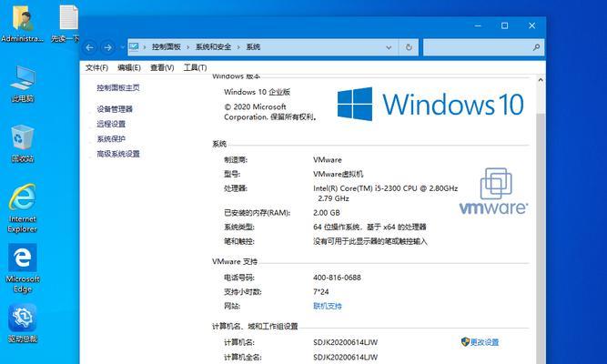Open 系统保护 link
This screenshot has width=607, height=364.
[x=111, y=139]
